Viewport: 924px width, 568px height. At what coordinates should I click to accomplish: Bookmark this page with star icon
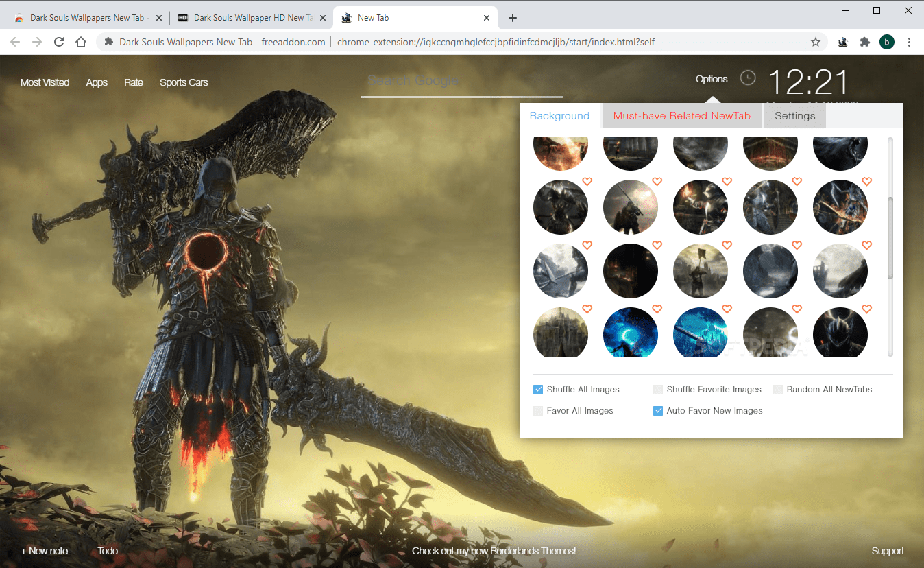(816, 42)
